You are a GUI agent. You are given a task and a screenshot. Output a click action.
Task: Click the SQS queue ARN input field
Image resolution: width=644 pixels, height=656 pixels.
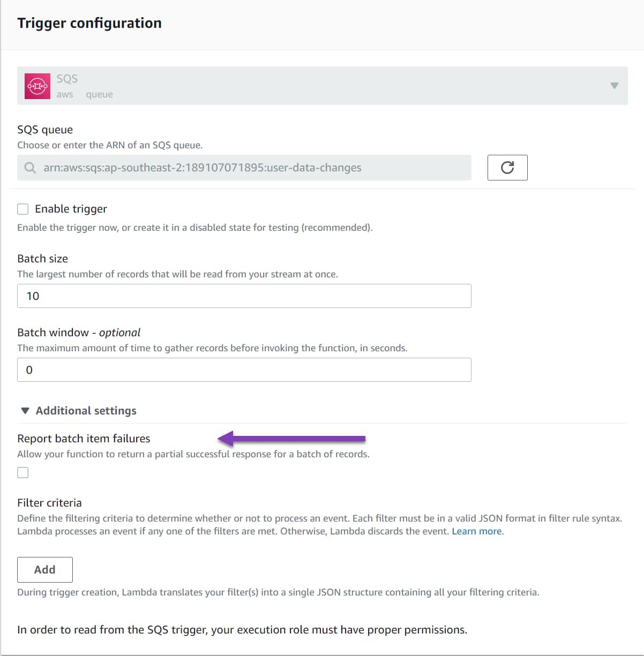244,168
